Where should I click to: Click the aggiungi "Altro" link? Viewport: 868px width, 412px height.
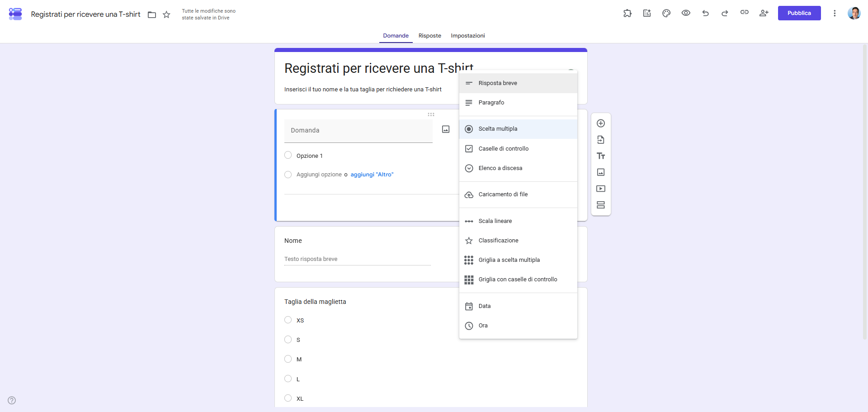coord(372,175)
